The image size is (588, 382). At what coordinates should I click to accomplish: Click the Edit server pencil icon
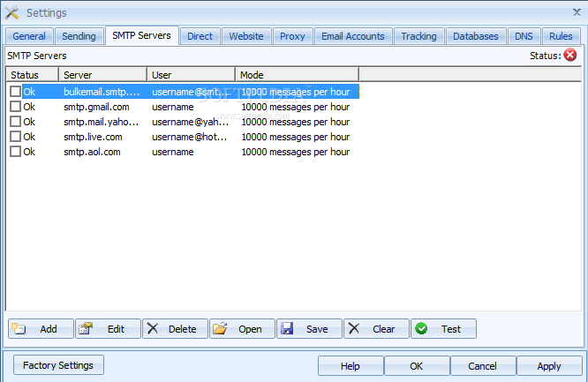pos(86,329)
